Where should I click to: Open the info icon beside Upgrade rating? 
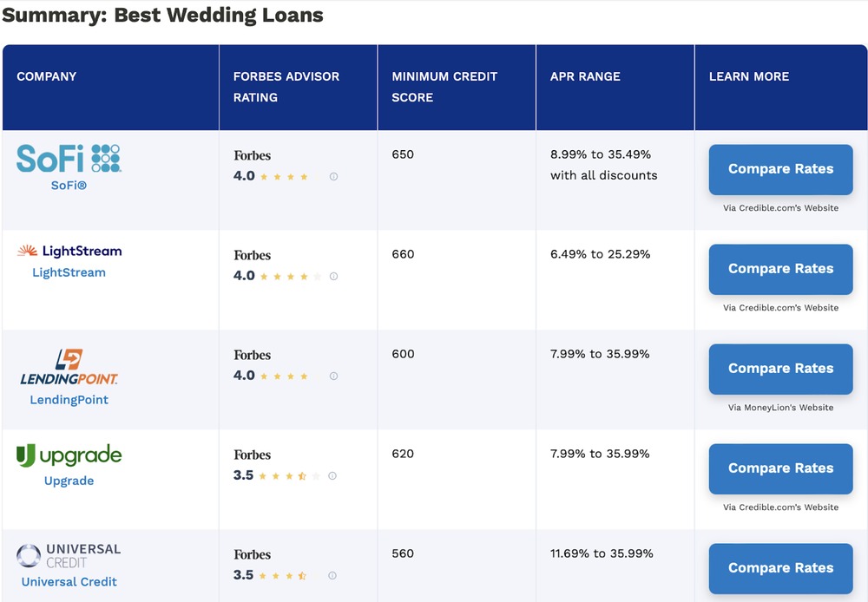(x=332, y=476)
